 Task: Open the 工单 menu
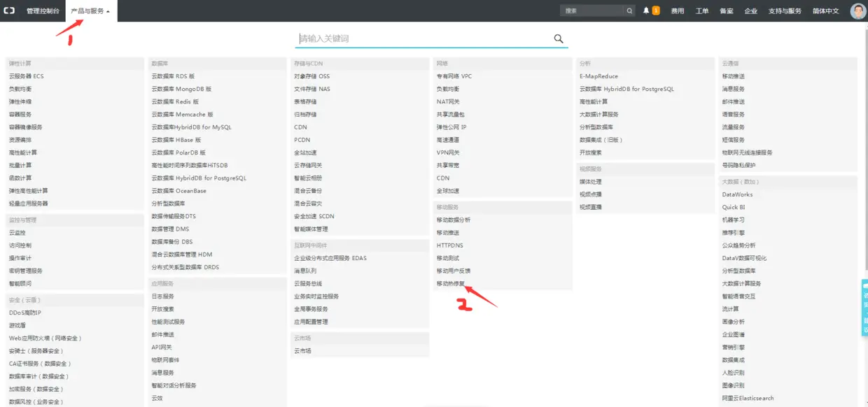tap(702, 11)
